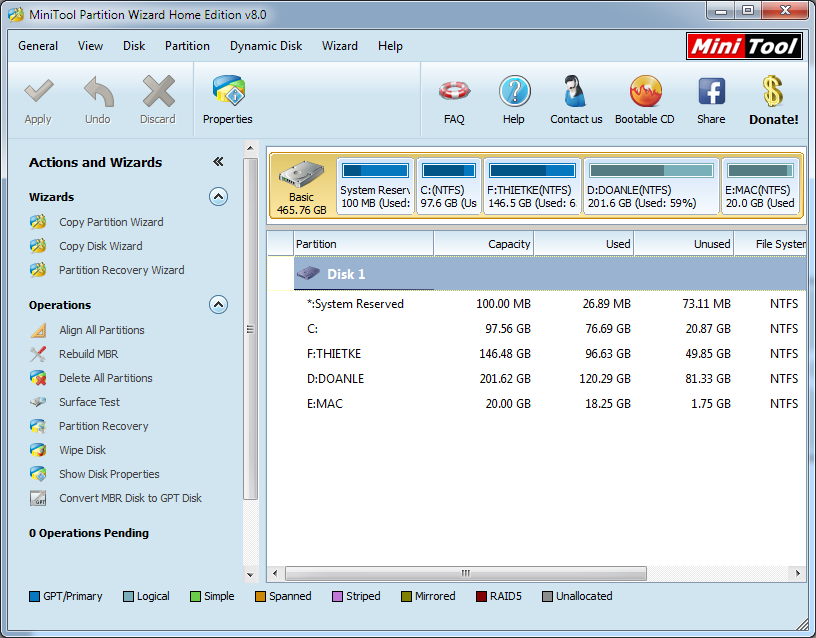
Task: Click the Apply checkmark icon
Action: coord(39,91)
